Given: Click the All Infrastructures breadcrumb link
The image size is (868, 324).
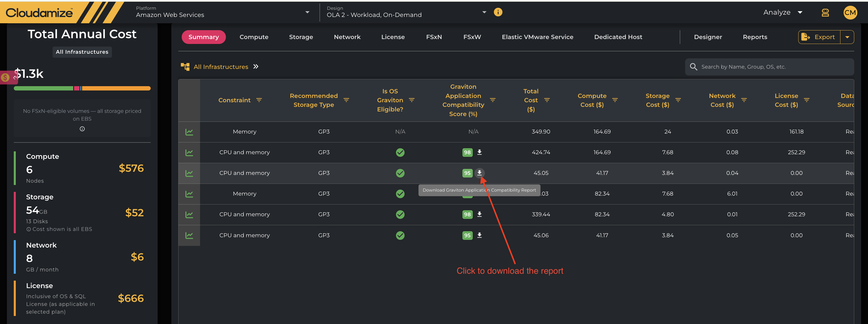Looking at the screenshot, I should 221,67.
